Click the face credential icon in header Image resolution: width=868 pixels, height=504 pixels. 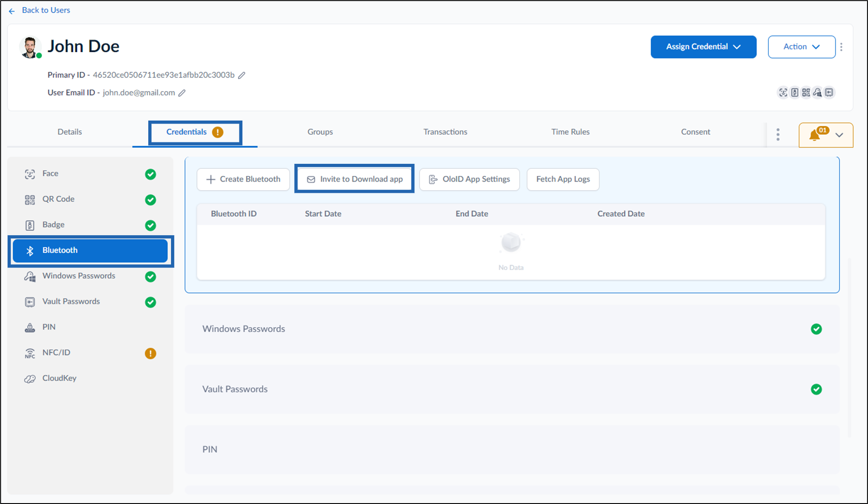tap(783, 92)
